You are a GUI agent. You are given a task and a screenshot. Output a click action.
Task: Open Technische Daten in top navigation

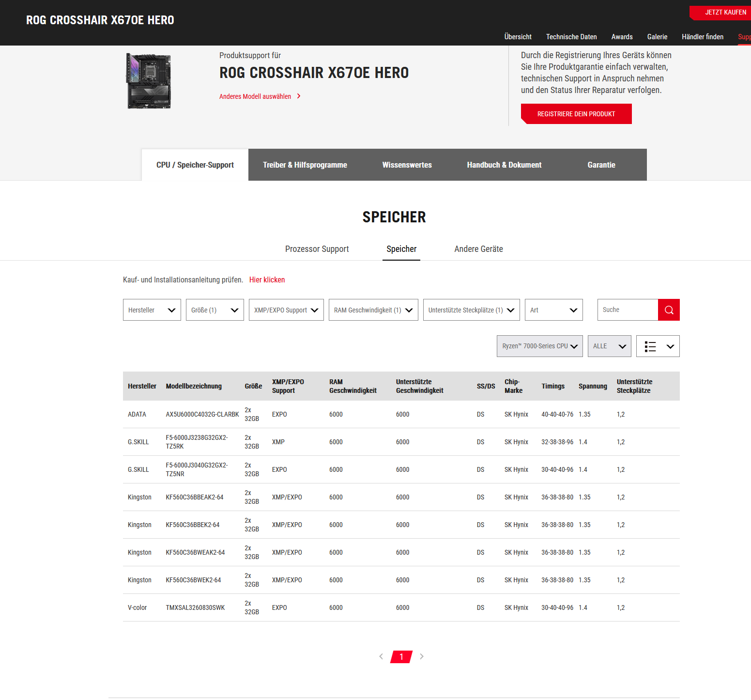[571, 37]
